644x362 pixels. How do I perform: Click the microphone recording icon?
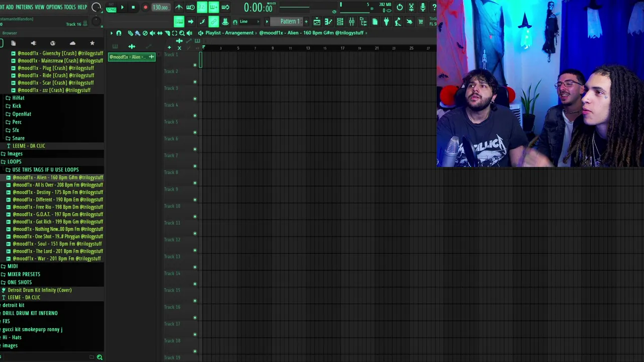(423, 8)
